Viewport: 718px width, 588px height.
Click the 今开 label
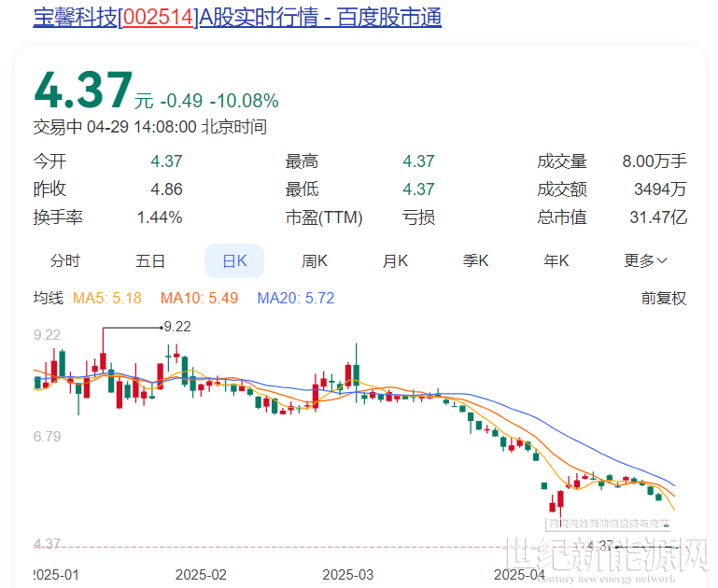[49, 161]
